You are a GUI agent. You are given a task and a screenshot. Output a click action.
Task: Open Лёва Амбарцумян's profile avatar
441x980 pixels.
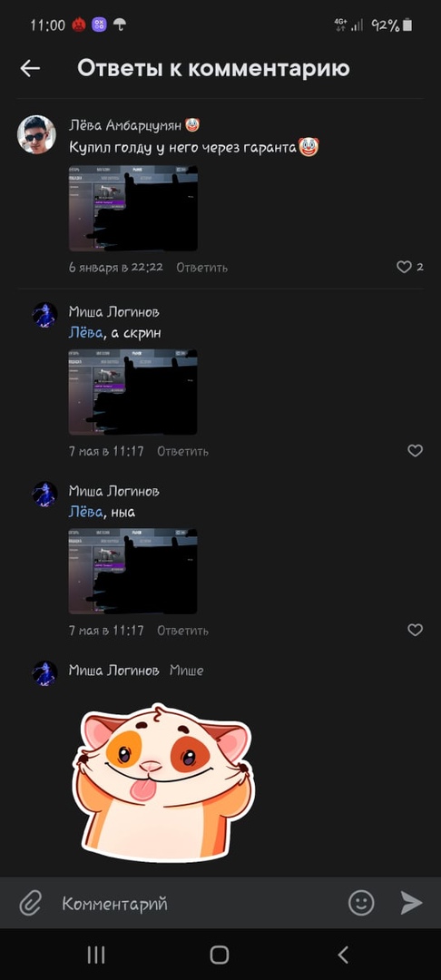pyautogui.click(x=36, y=134)
